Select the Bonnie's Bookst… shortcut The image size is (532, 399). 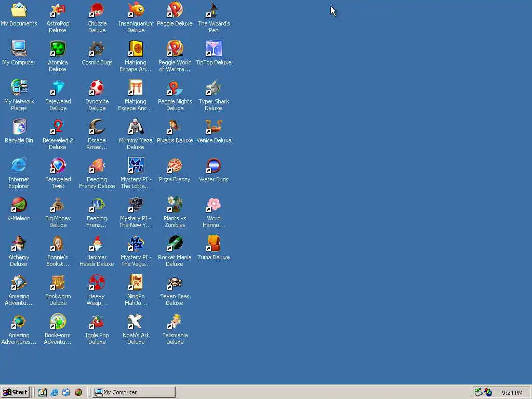58,251
